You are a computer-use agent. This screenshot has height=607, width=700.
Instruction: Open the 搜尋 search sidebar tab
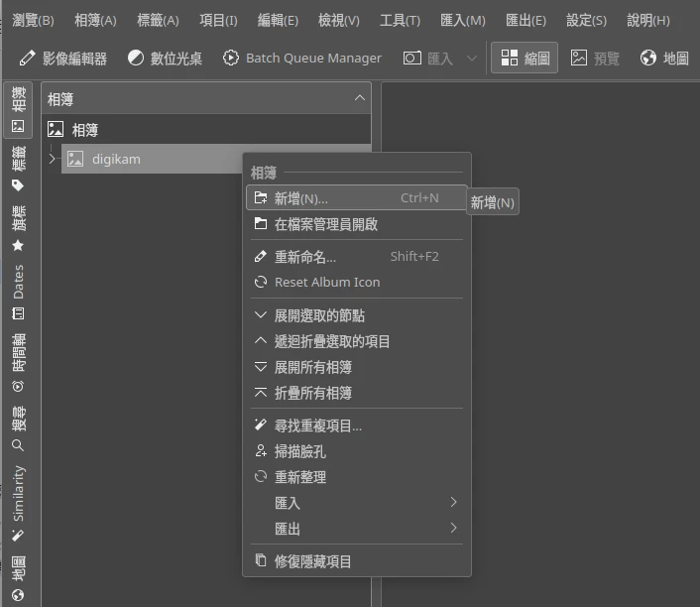pyautogui.click(x=18, y=427)
